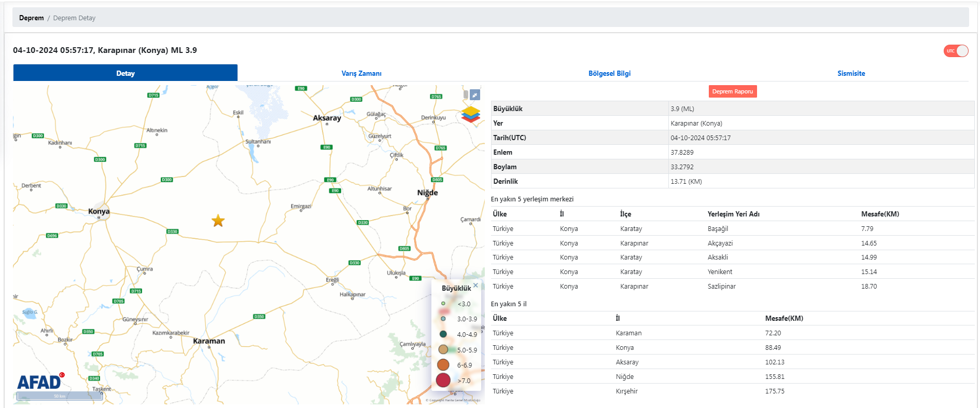Click the <3.0 magnitude legend circle

pos(443,304)
